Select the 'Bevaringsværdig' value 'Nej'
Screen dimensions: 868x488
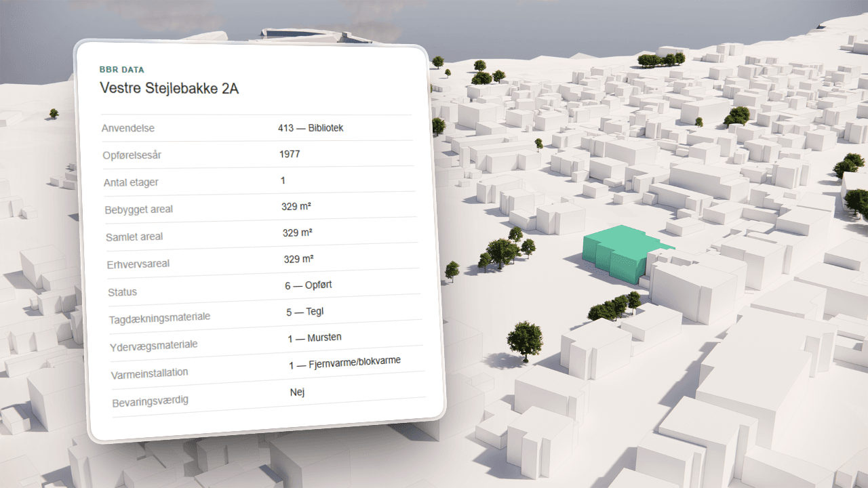tap(297, 392)
